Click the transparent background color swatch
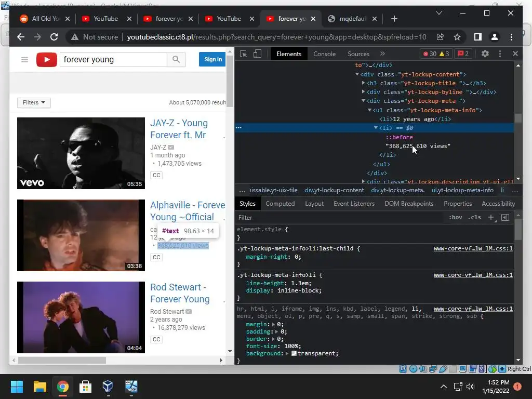This screenshot has height=399, width=532. click(294, 353)
